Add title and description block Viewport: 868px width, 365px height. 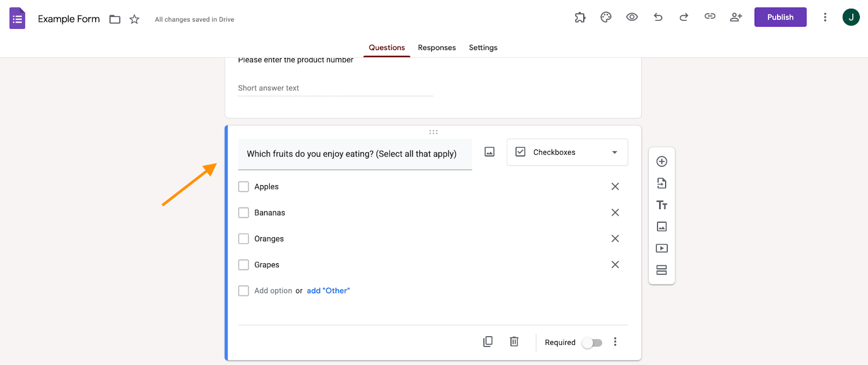pyautogui.click(x=662, y=205)
